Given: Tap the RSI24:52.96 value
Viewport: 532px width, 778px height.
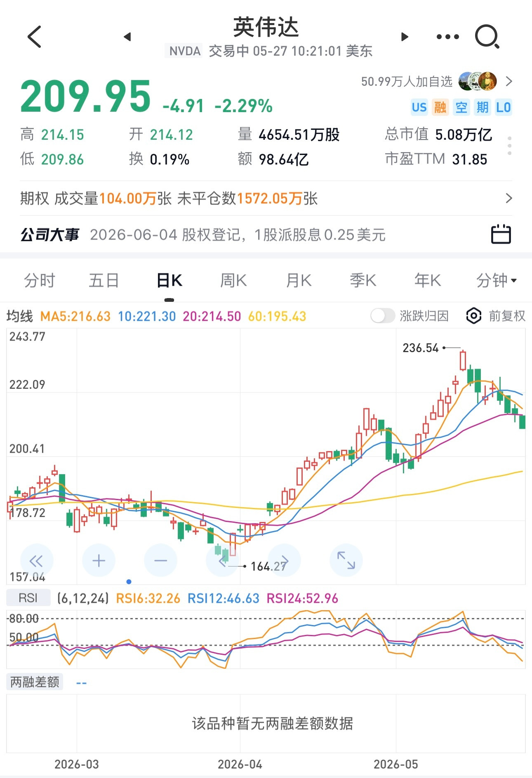Looking at the screenshot, I should coord(302,598).
